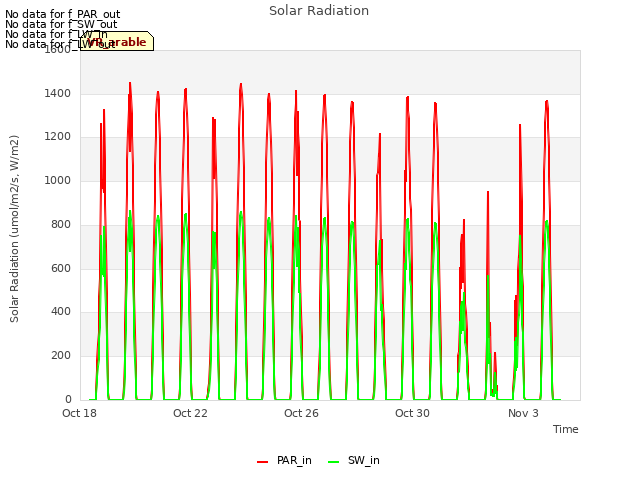
Task: Click the y-axis title Solar Radiation
Action: click(14, 229)
